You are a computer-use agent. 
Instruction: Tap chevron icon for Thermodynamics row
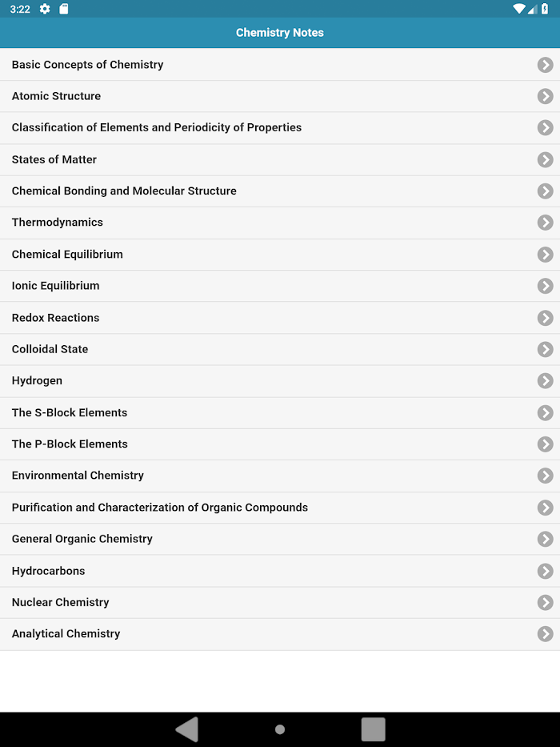[x=546, y=223]
